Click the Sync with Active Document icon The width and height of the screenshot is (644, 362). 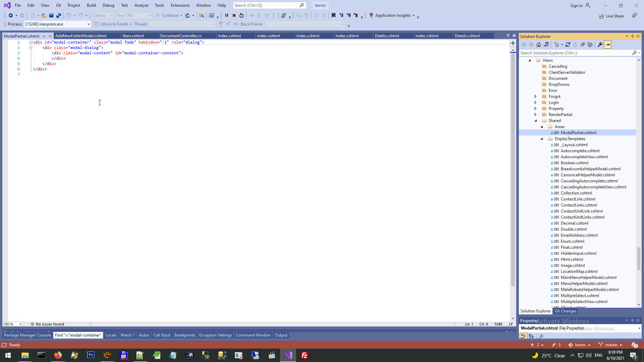(568, 45)
